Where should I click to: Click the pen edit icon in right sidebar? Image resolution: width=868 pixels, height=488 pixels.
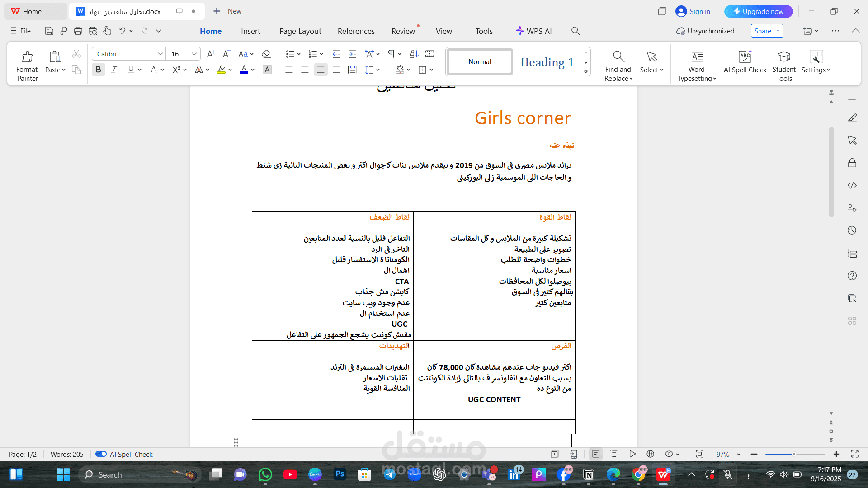[x=852, y=117]
